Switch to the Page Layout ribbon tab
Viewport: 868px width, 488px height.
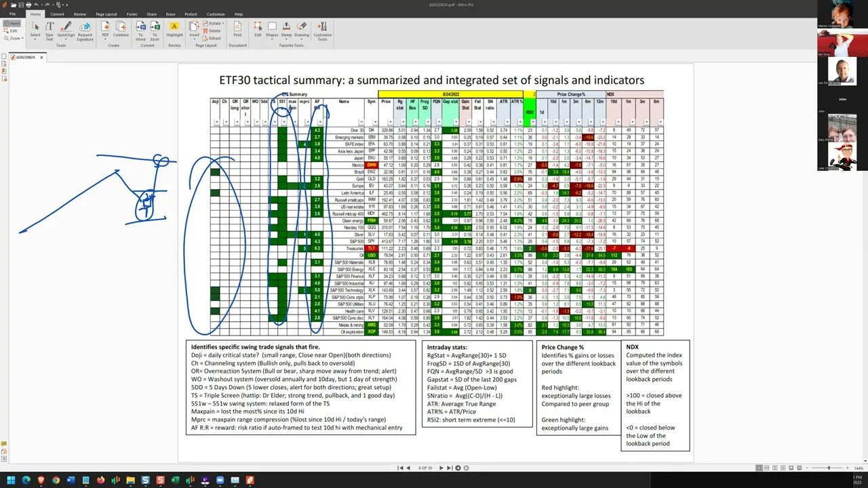click(106, 14)
